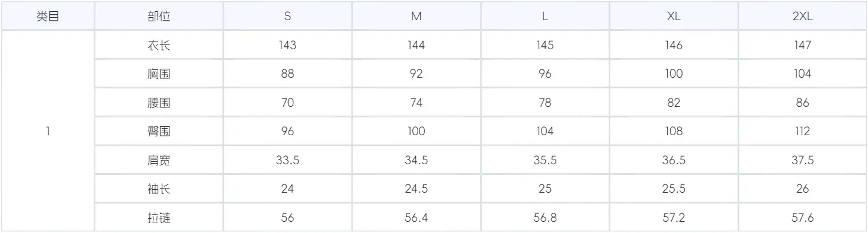Click the 胸围 row label
This screenshot has height=233, width=868.
(x=159, y=74)
